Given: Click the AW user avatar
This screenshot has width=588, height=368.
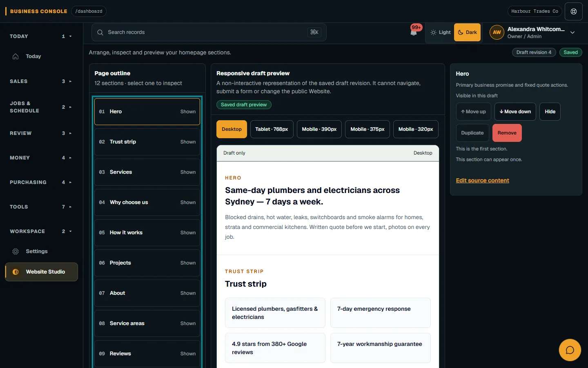Looking at the screenshot, I should [497, 32].
